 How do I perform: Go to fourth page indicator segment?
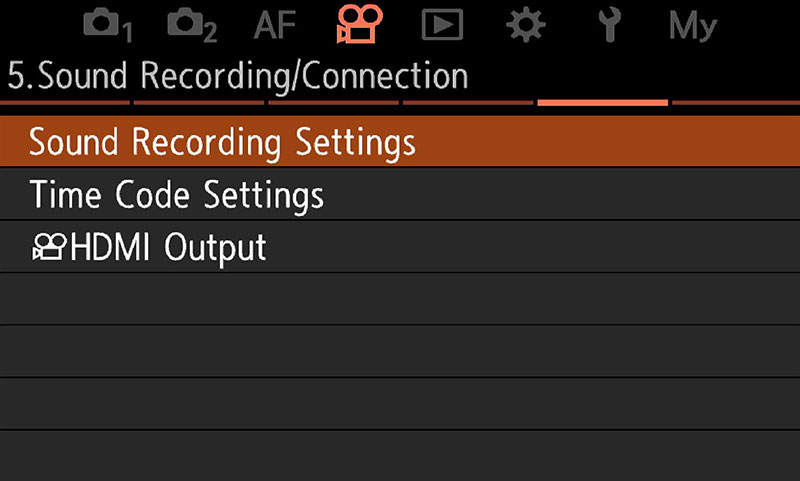point(468,102)
